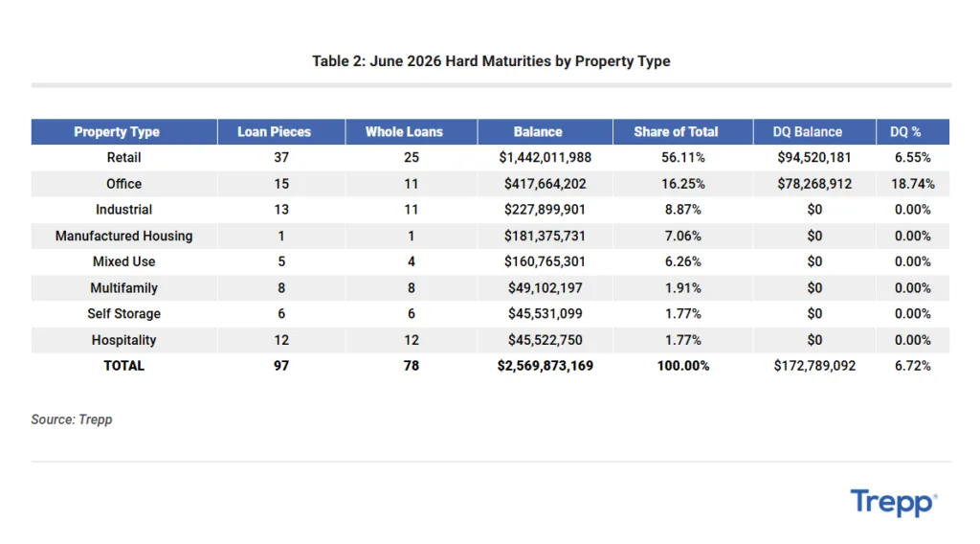Click Industrial loan pieces value 13
Screen dimensions: 980x544
coord(281,210)
